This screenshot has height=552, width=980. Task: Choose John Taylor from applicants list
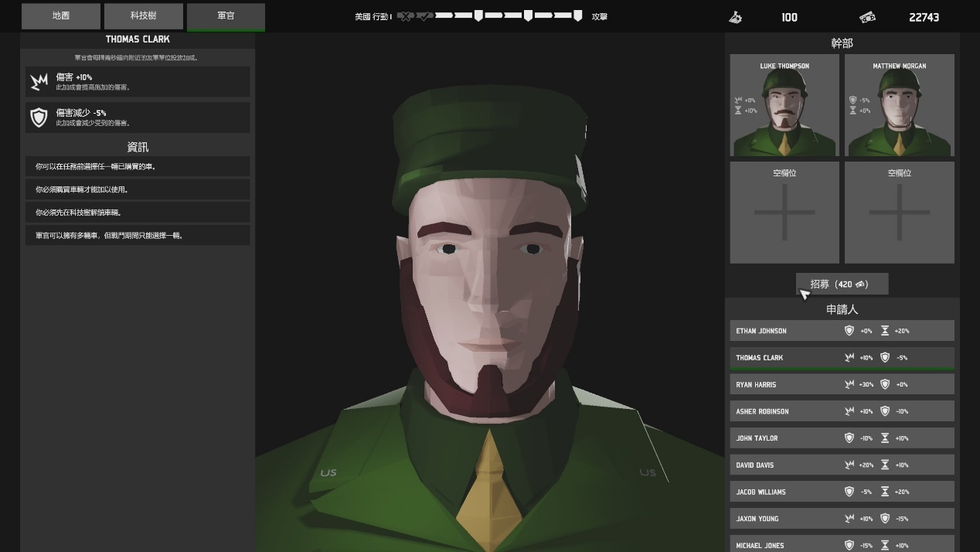coord(842,438)
